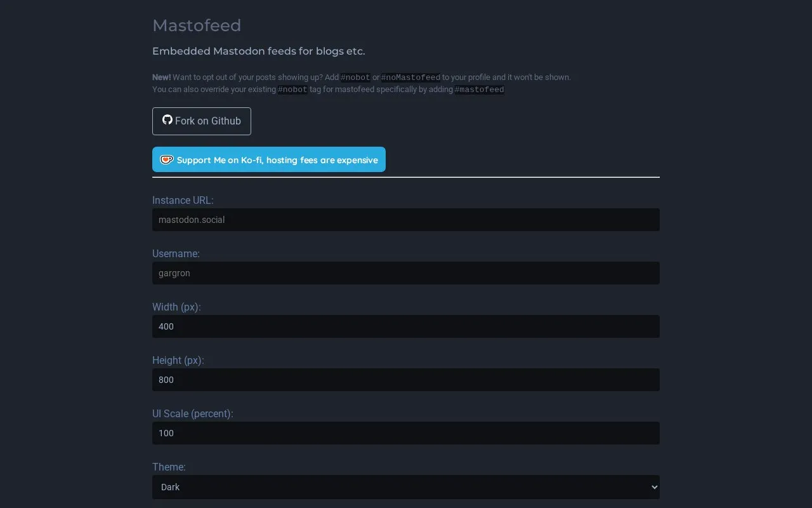Click the Theme: label
The width and height of the screenshot is (812, 508).
pos(169,467)
